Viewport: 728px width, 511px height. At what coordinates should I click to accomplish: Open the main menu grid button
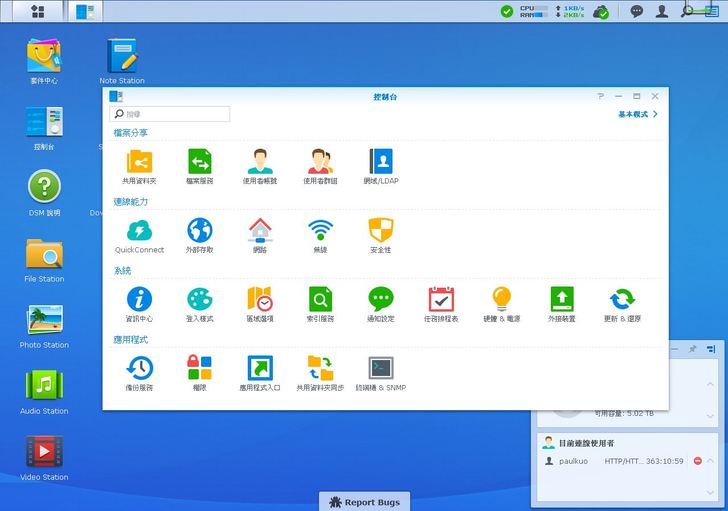pos(37,11)
